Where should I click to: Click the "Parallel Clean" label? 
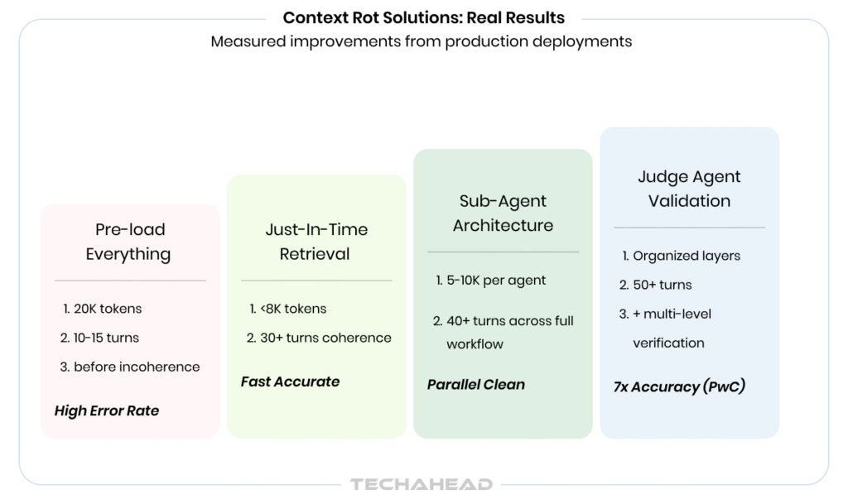(476, 384)
